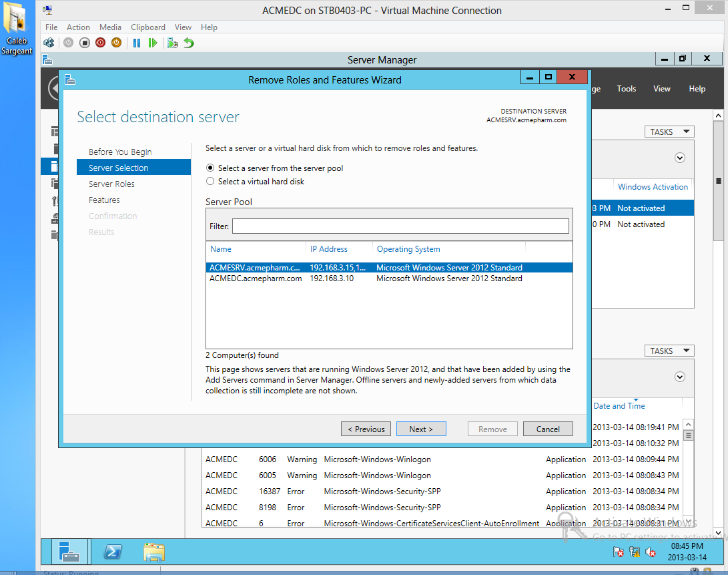Open the Clipboard menu
Screen dimensions: 728x575
147,27
